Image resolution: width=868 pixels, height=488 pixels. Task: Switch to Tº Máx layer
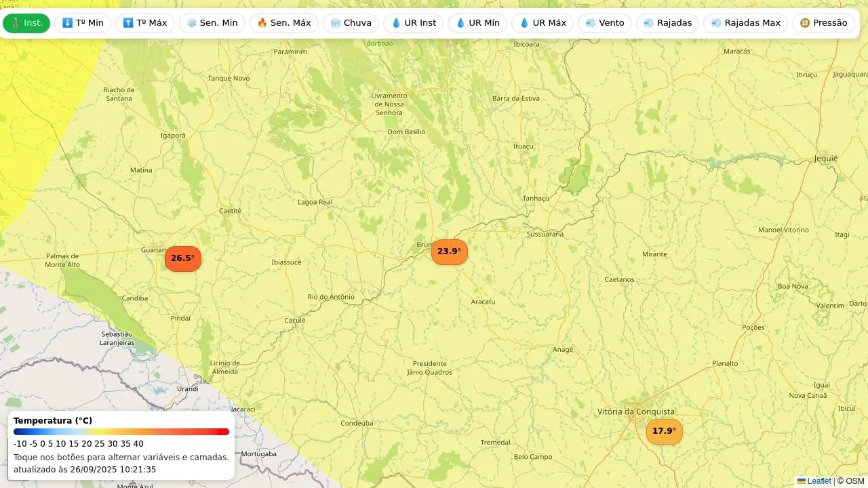tap(144, 23)
